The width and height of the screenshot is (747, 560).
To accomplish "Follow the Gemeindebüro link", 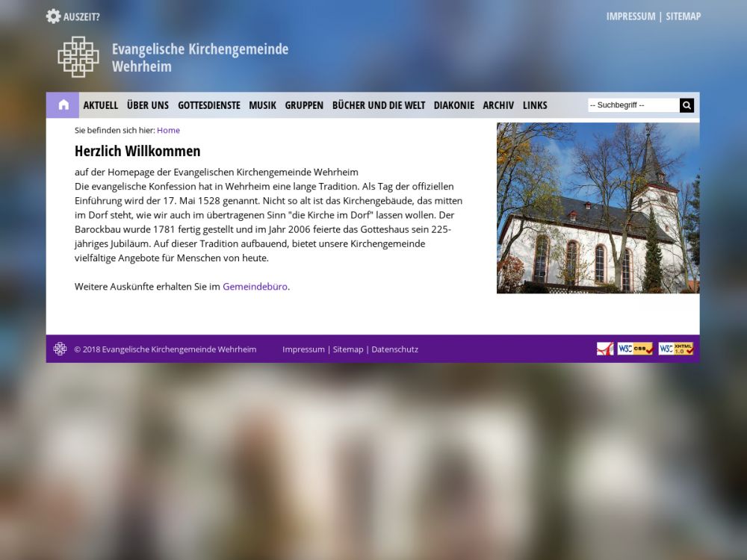I will [255, 286].
